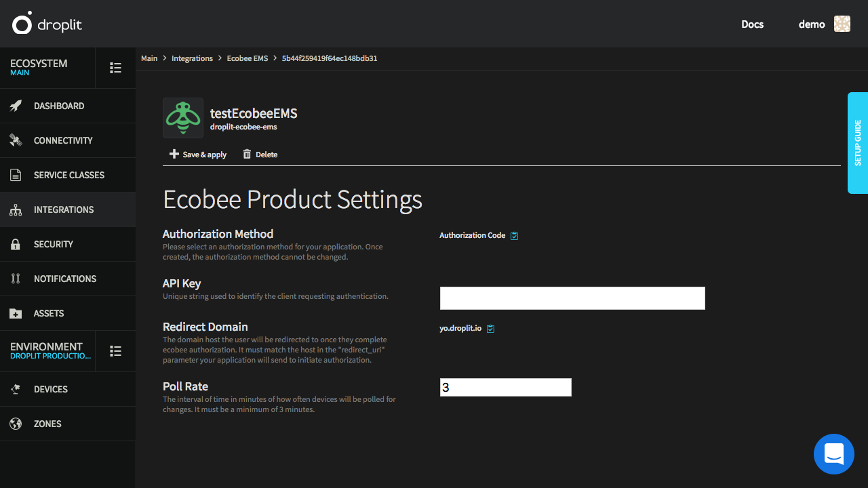The height and width of the screenshot is (488, 868).
Task: Click the Integrations sitemap icon
Action: (x=16, y=209)
